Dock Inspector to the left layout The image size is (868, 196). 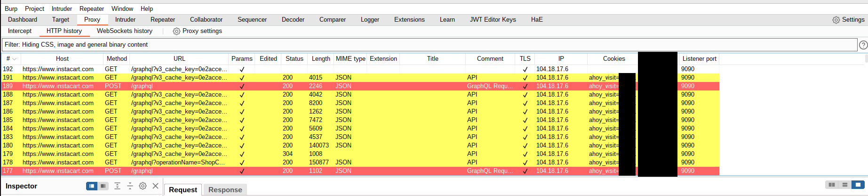point(92,186)
